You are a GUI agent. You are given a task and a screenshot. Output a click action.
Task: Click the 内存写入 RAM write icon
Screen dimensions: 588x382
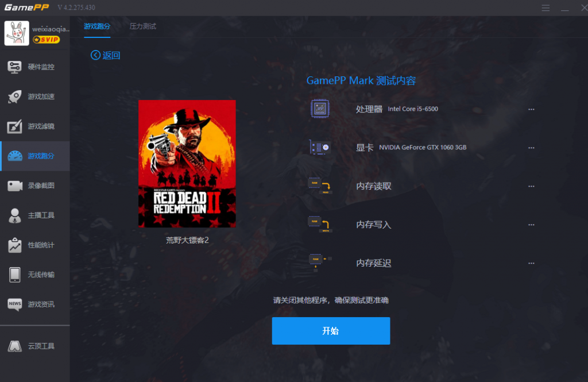coord(320,225)
